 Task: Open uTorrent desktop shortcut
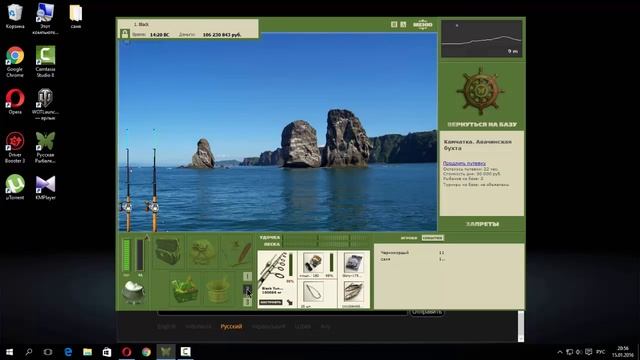click(x=15, y=187)
